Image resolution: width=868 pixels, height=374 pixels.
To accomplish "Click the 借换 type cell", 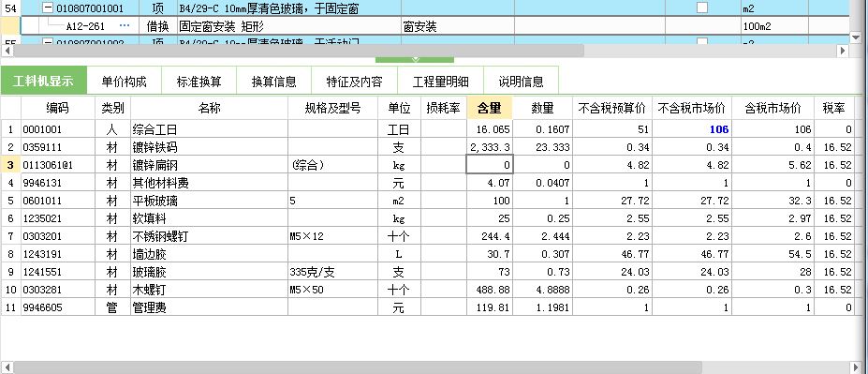I will 156,26.
